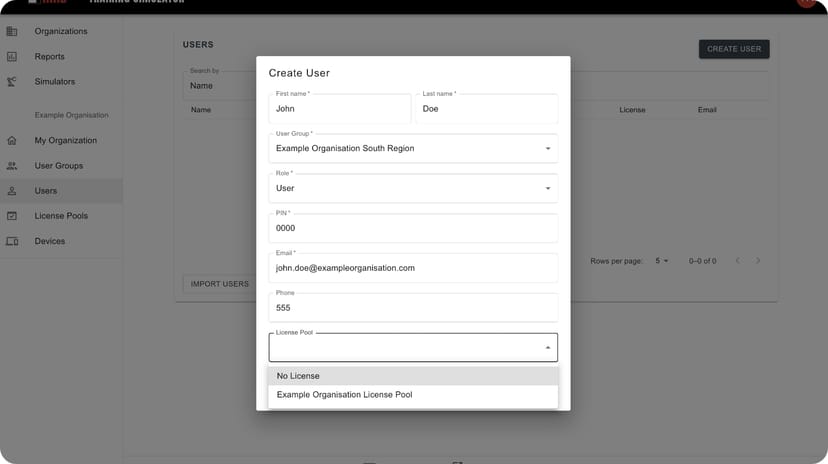Open the Organizations menu item

click(x=61, y=31)
